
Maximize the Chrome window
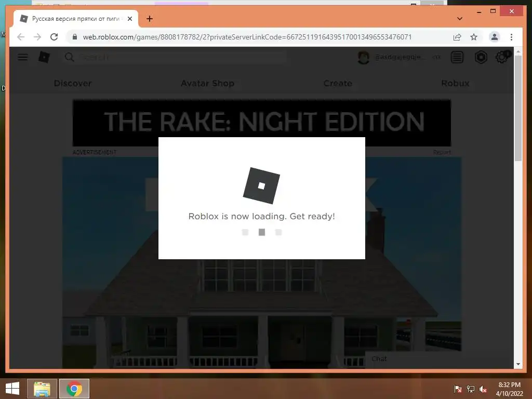click(493, 11)
